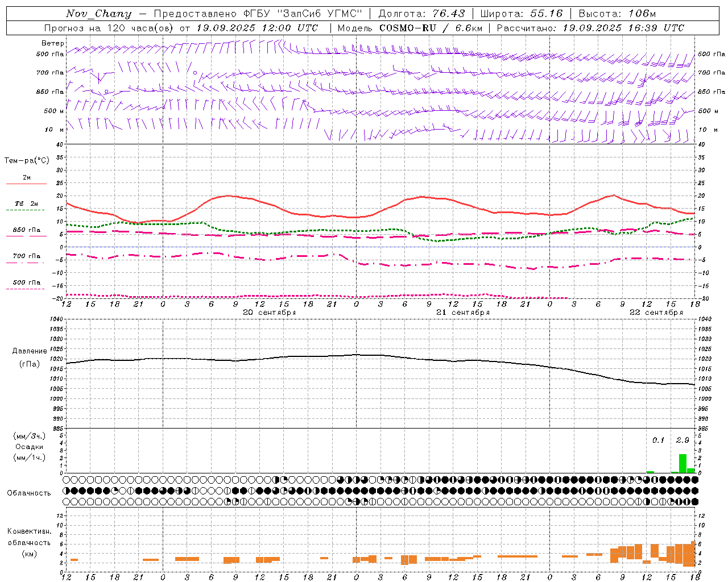
Task: Select the longitude value 76.43
Action: pos(449,14)
